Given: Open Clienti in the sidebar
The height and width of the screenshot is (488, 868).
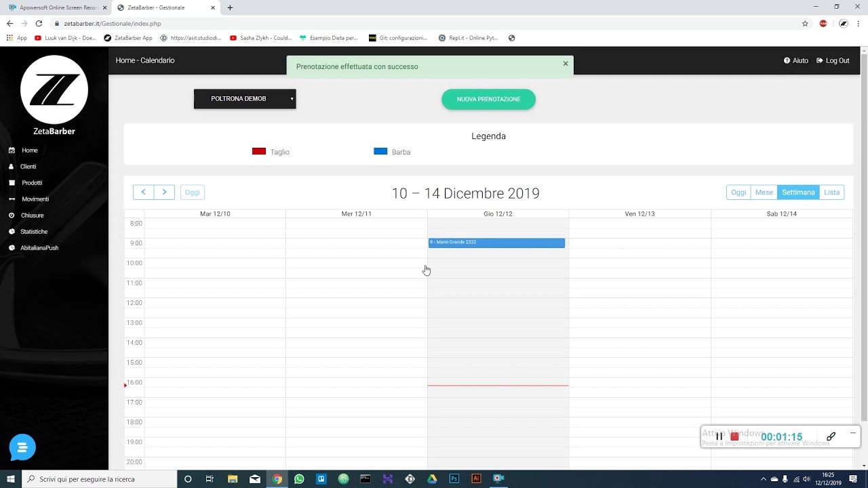Looking at the screenshot, I should [28, 167].
